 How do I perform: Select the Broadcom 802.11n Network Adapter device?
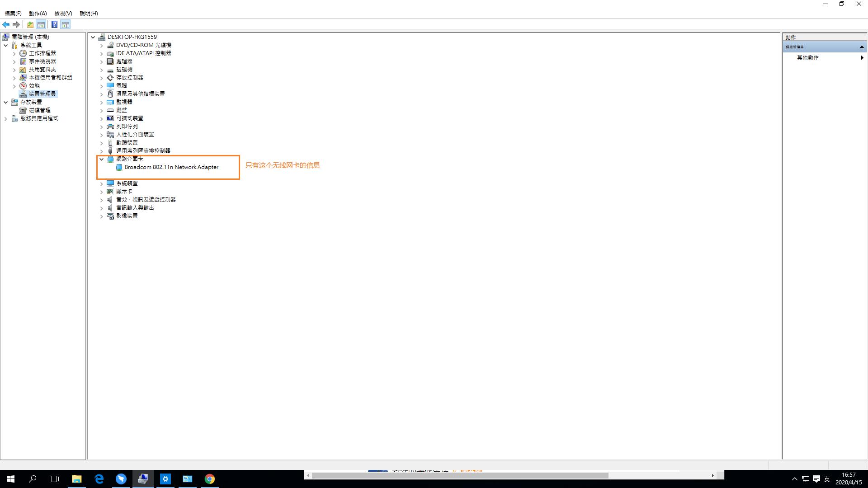171,167
